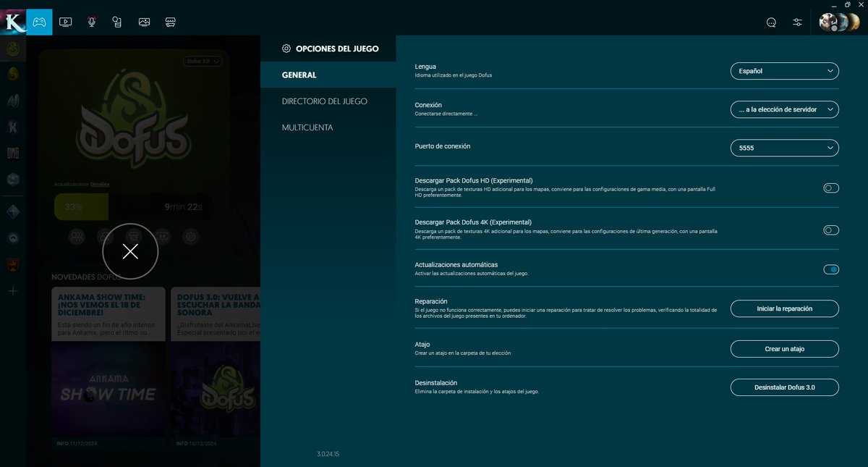Select the Dofus Retro egg icon in sidebar
This screenshot has width=868, height=467.
coord(13,75)
